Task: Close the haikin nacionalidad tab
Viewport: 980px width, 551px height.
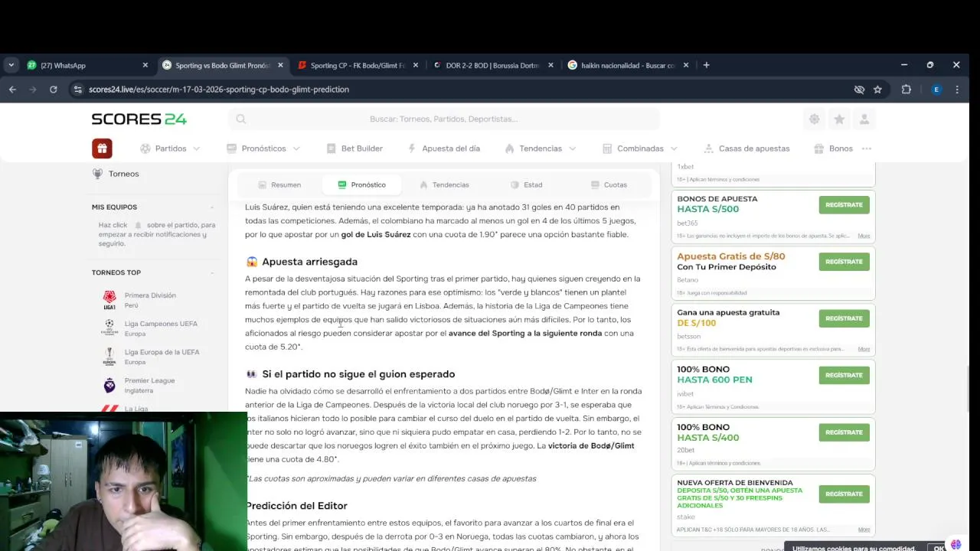Action: [686, 65]
